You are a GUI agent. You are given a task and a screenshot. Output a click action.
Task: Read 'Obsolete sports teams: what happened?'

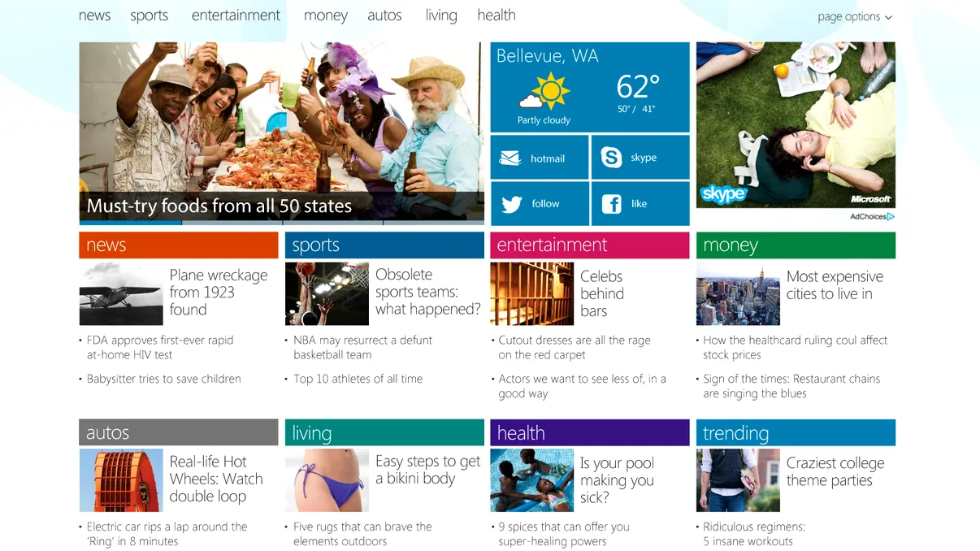(428, 292)
